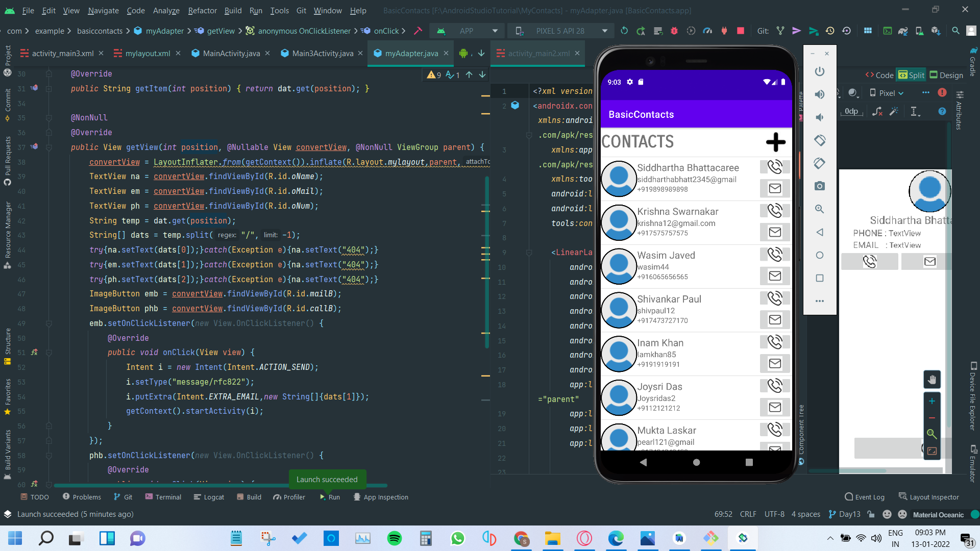Click the Make Project hammer icon
This screenshot has height=551, width=980.
[x=418, y=31]
